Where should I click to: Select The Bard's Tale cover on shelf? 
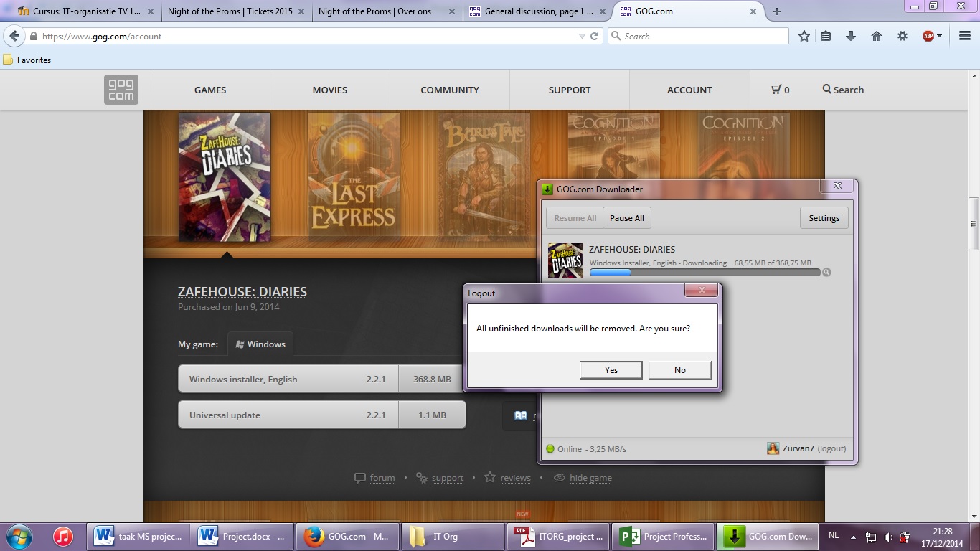pyautogui.click(x=484, y=177)
